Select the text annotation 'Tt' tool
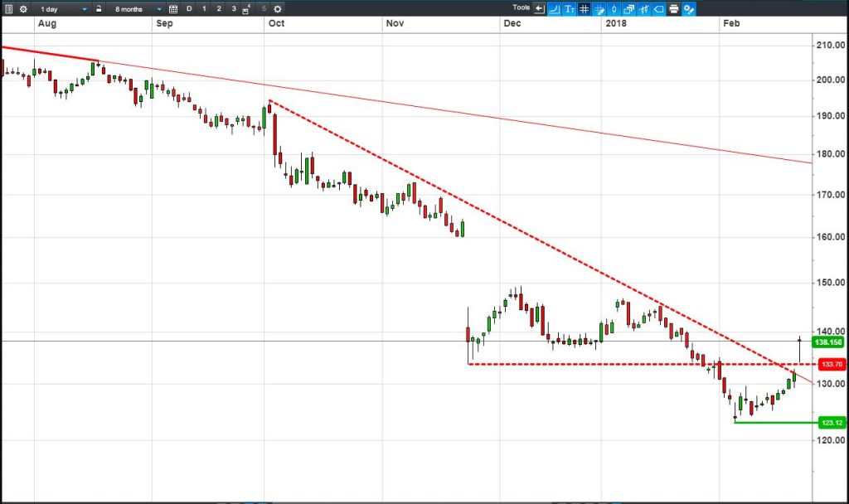The height and width of the screenshot is (504, 849). tap(569, 8)
